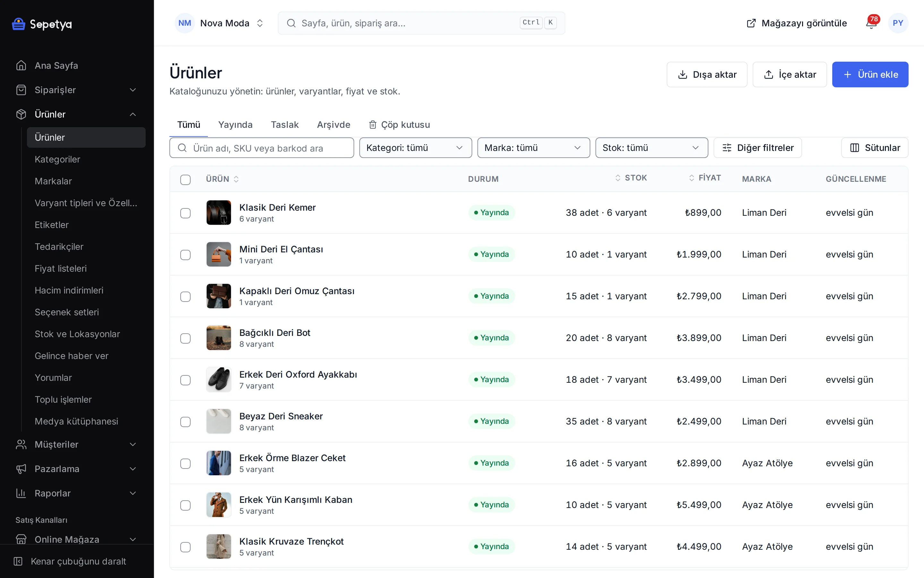Click the Müşteriler people icon
The width and height of the screenshot is (924, 578).
21,444
